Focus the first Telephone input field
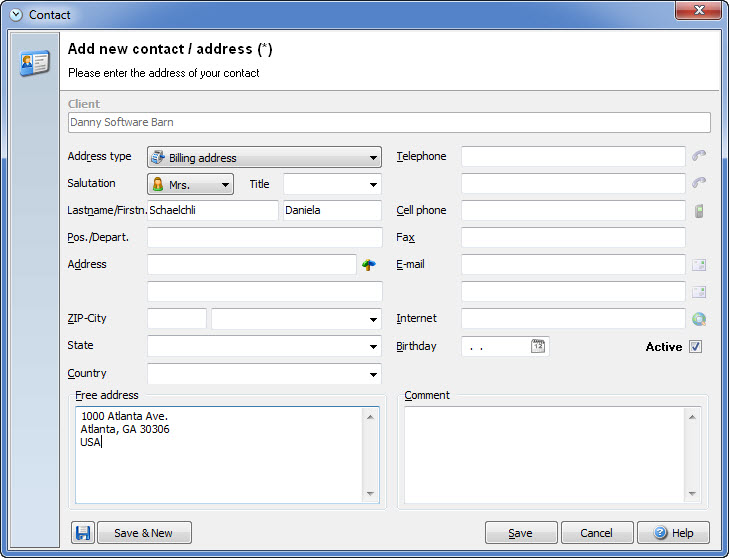This screenshot has width=729, height=558. pyautogui.click(x=573, y=156)
